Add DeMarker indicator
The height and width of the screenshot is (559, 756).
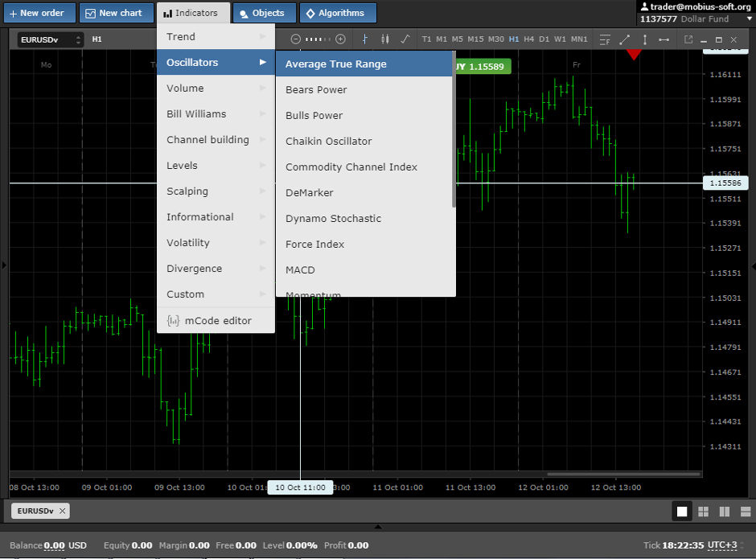[364, 192]
